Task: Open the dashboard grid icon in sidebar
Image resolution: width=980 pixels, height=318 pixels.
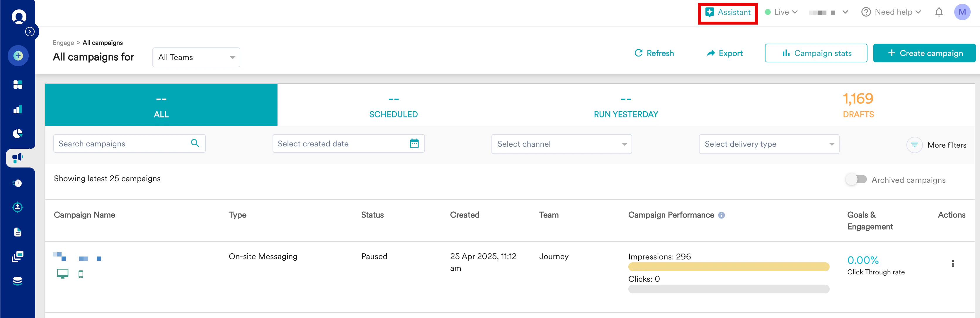Action: 18,84
